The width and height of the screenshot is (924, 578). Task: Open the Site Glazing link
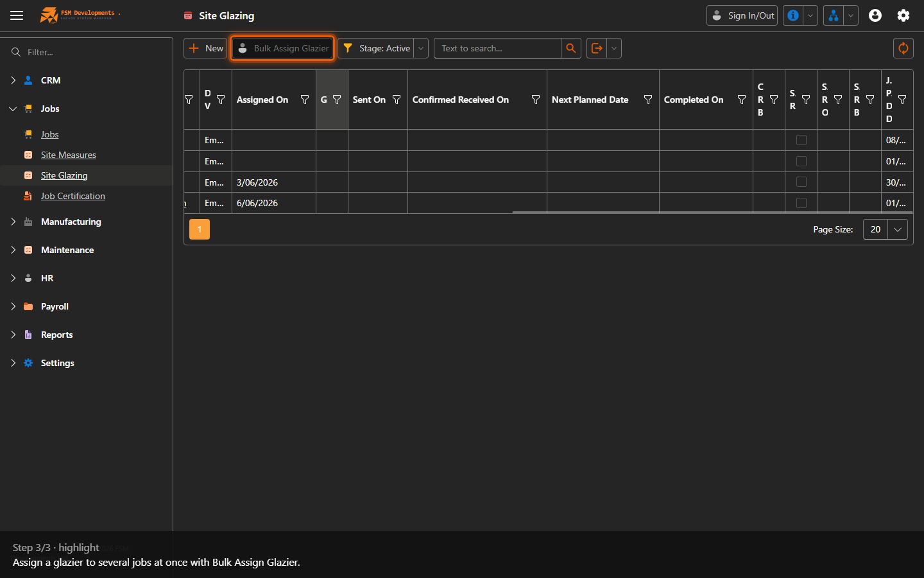(x=64, y=175)
